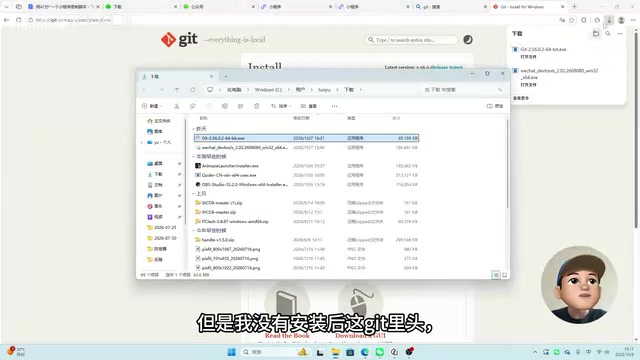Toggle the git site dark mode icon
Screen dimensions: 640x360
pyautogui.click(x=468, y=40)
